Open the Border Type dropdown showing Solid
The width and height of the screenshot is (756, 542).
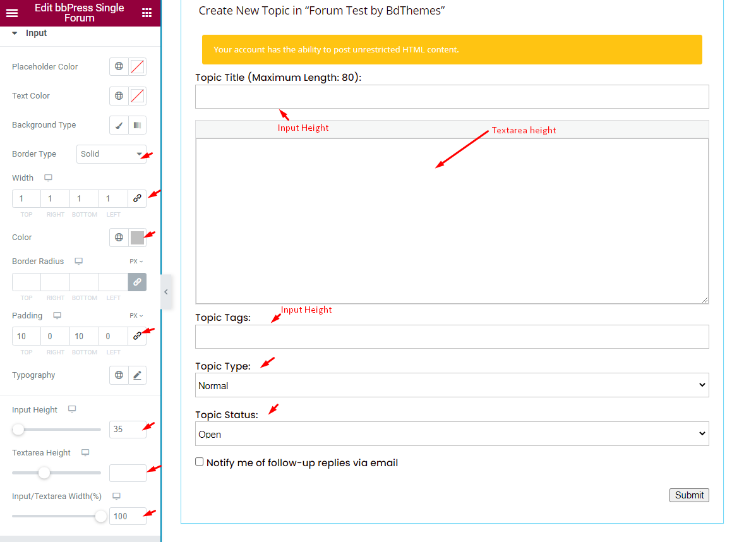pyautogui.click(x=111, y=154)
